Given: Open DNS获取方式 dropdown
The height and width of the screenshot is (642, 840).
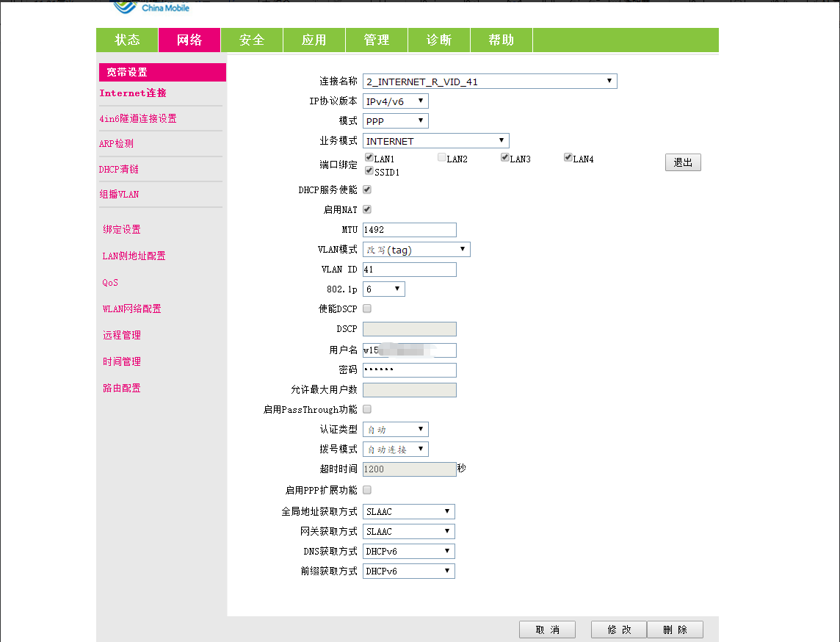Looking at the screenshot, I should (x=409, y=552).
